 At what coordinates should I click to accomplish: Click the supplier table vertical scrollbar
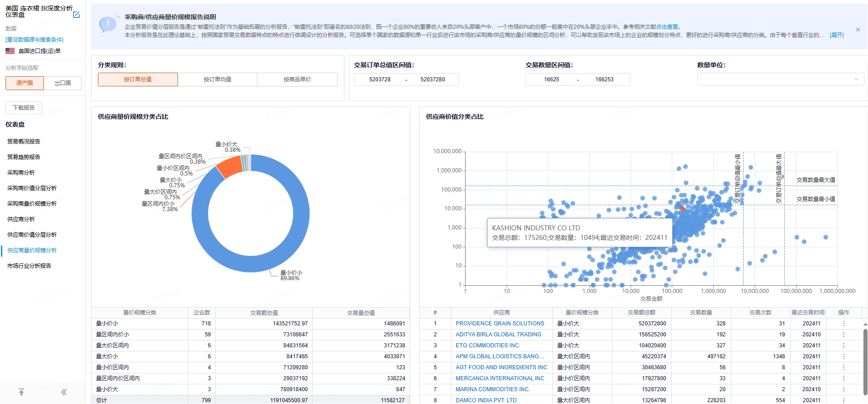pyautogui.click(x=865, y=361)
